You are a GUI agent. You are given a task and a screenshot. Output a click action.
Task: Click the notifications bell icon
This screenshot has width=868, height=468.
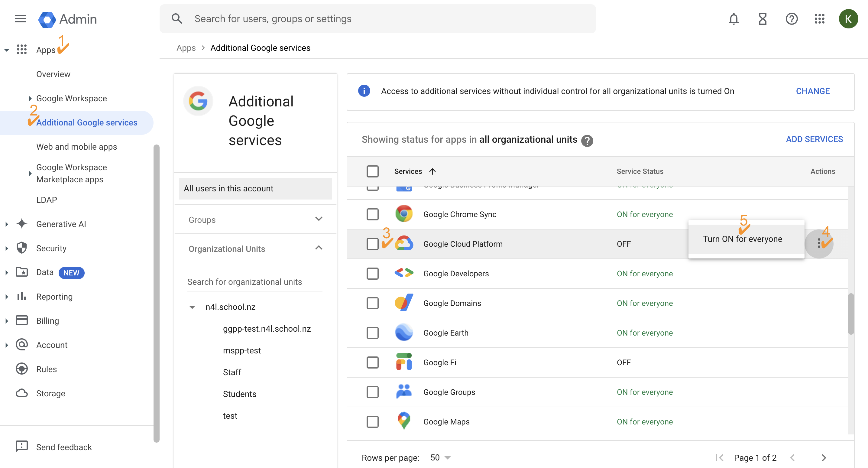point(734,19)
